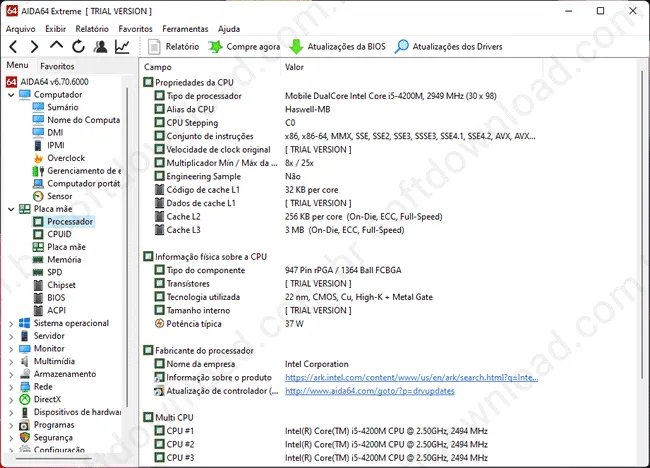This screenshot has height=468, width=650.
Task: Collapse the Placa mãe tree node
Action: pyautogui.click(x=11, y=209)
